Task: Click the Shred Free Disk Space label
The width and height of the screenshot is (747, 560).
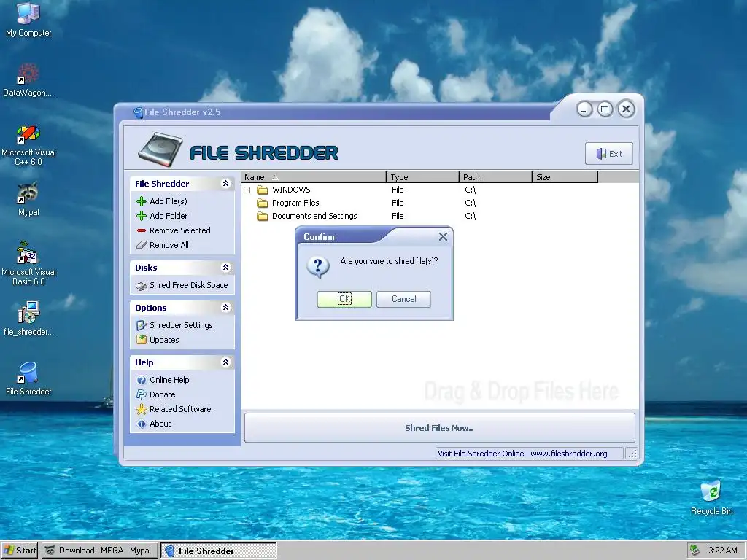Action: 189,285
